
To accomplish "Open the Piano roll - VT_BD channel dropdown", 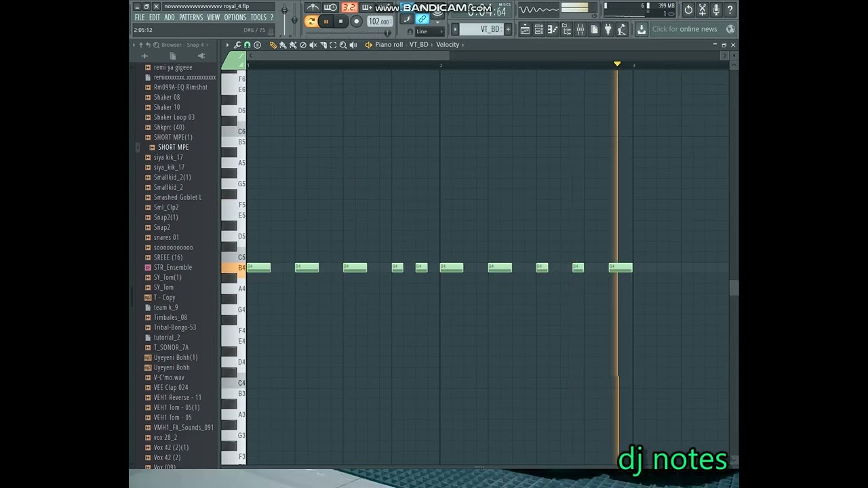I will [x=401, y=45].
